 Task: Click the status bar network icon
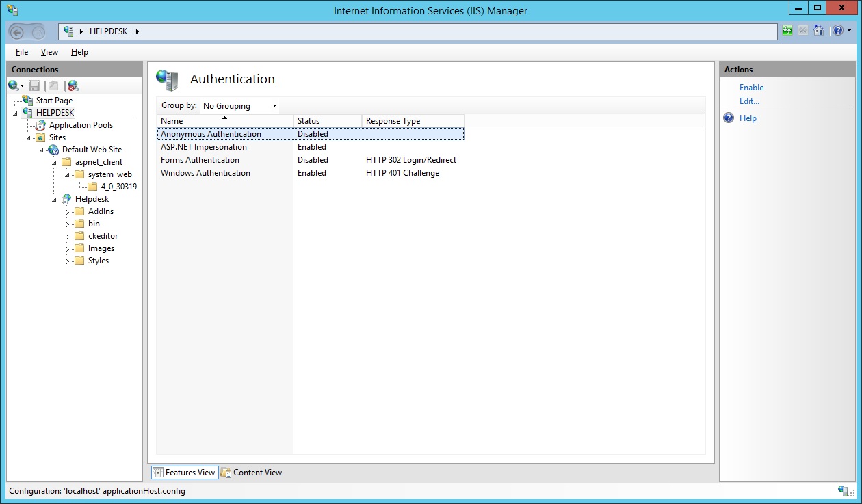coord(843,490)
